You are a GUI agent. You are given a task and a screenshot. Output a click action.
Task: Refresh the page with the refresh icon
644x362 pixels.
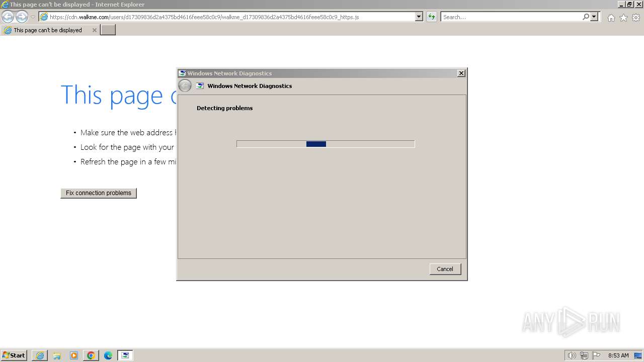[x=431, y=17]
